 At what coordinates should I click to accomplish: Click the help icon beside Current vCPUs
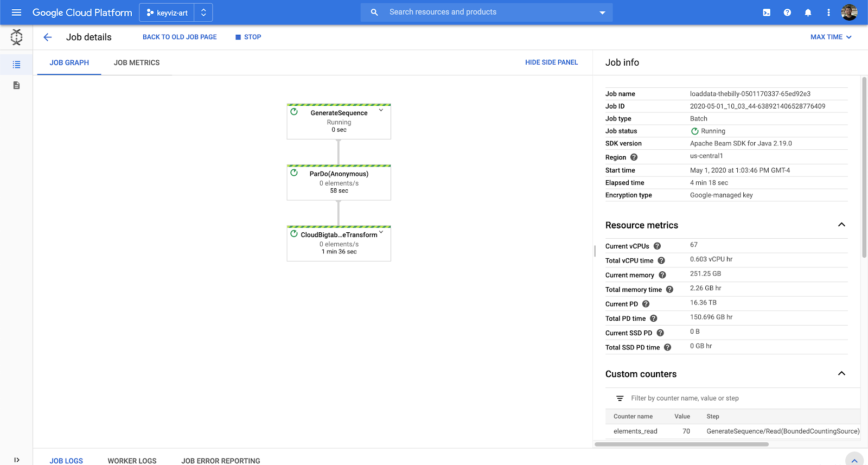coord(657,246)
